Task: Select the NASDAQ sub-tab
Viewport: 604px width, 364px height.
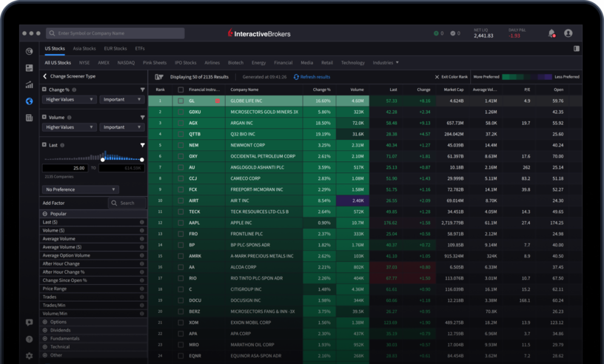Action: click(x=126, y=63)
